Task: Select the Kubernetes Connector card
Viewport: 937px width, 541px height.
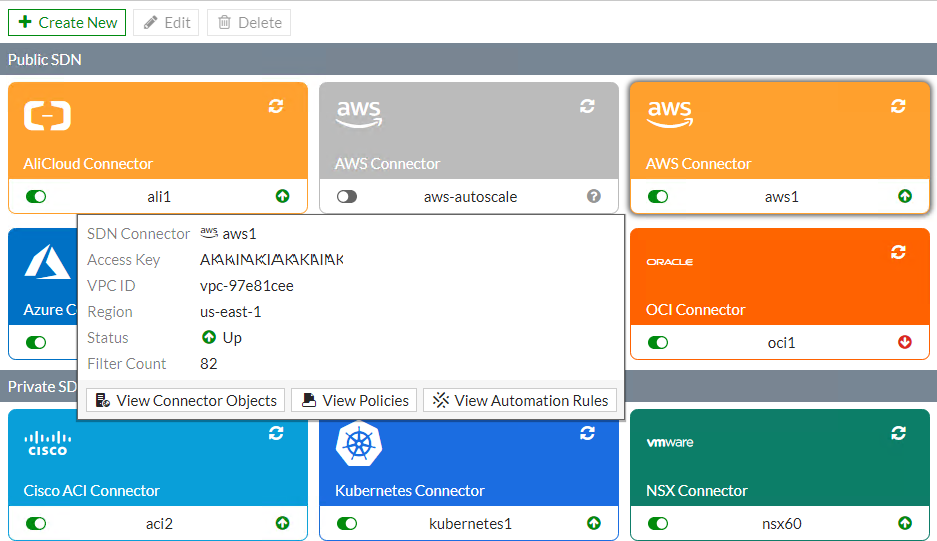Action: click(x=468, y=460)
